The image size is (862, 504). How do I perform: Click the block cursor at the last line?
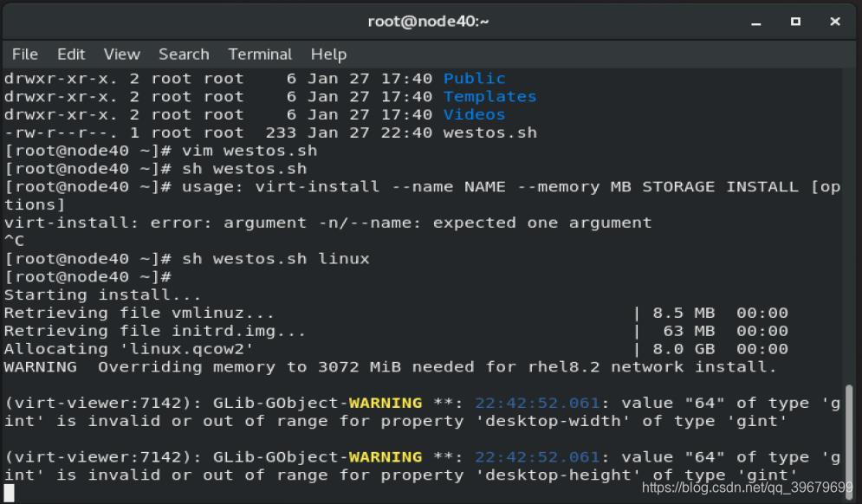click(x=10, y=493)
